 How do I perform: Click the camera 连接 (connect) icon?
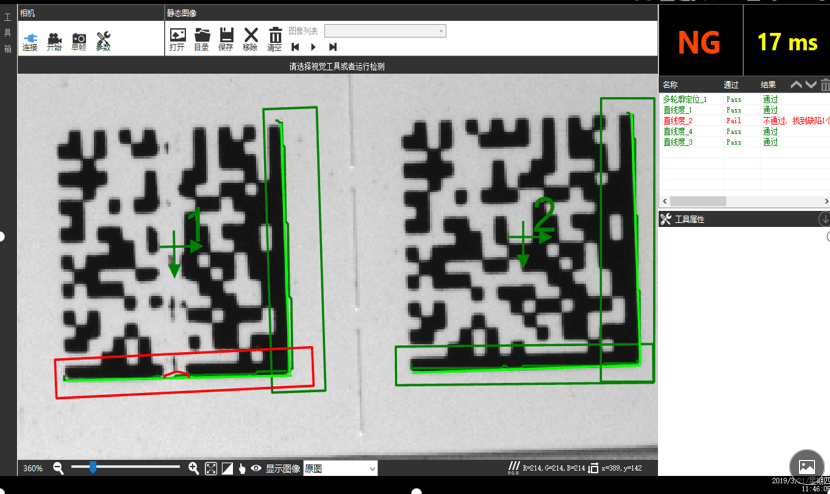coord(29,39)
